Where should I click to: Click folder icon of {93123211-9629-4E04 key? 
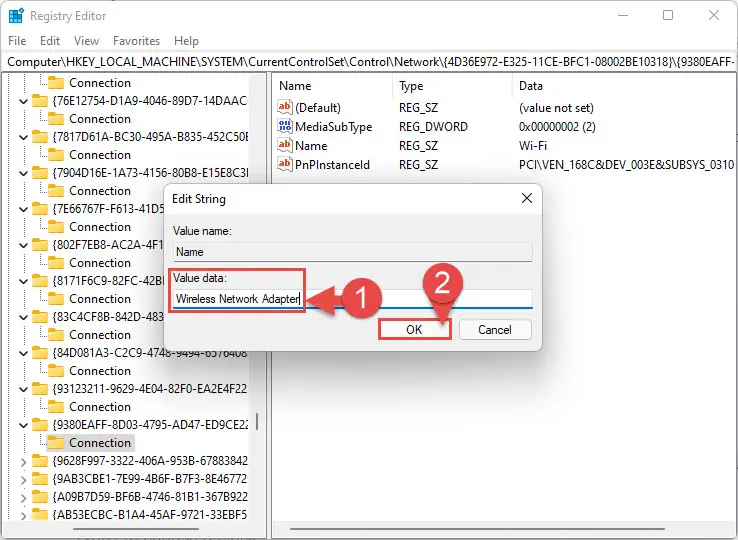pos(40,389)
